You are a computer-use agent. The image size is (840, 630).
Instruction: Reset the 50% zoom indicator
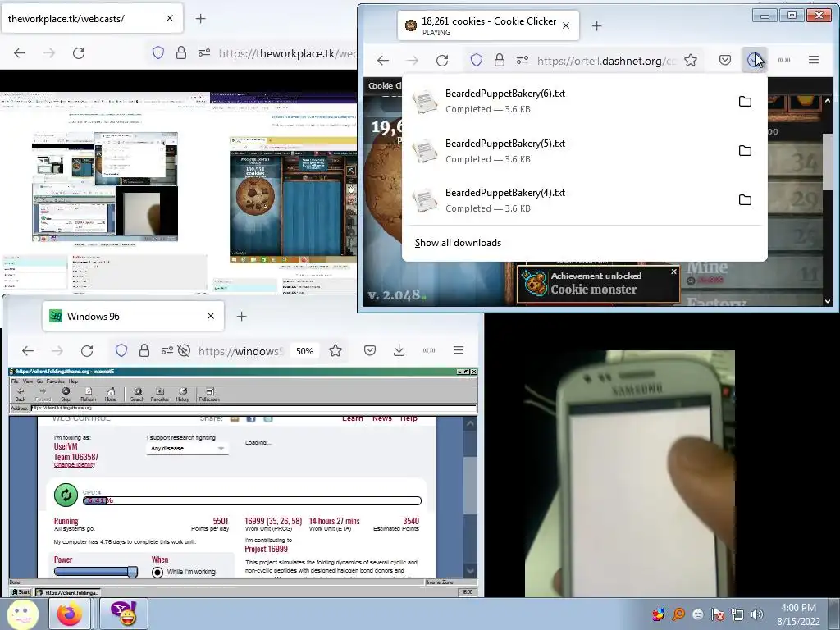coord(304,351)
